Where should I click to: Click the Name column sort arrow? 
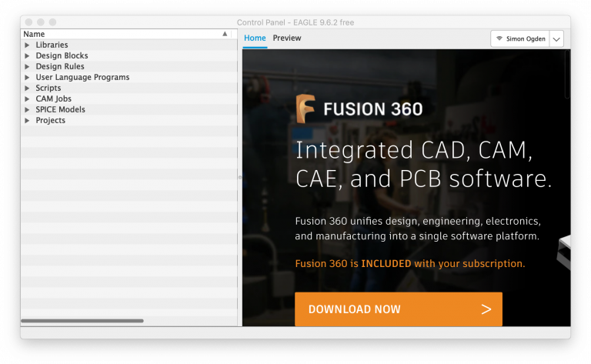coord(225,34)
